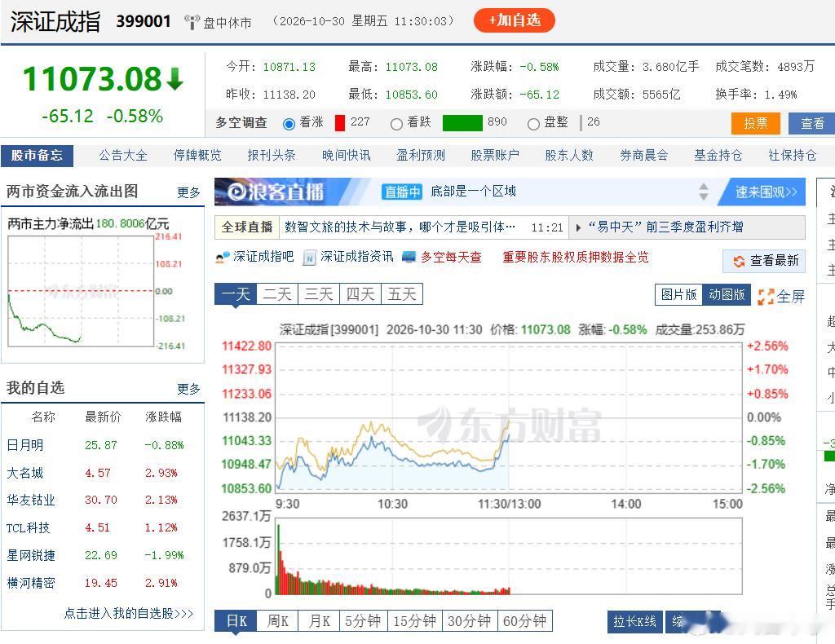Open the 数智文旅的技术与故事 news headline
Image resolution: width=835 pixels, height=644 pixels.
[x=400, y=227]
